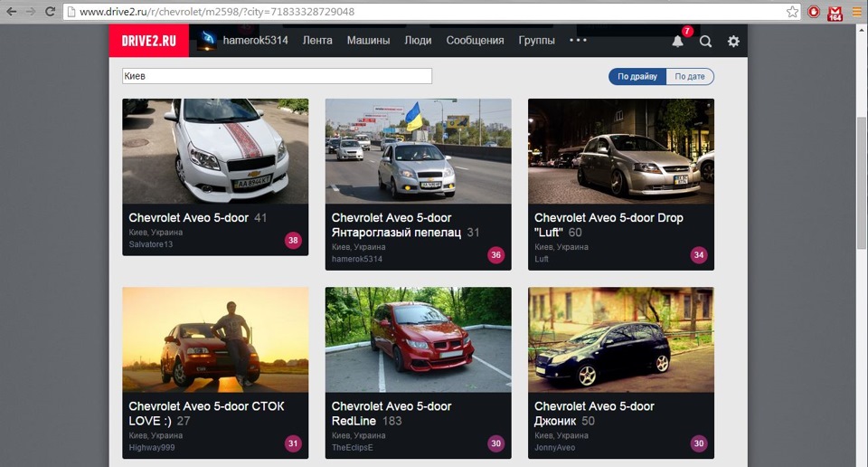This screenshot has width=868, height=467.
Task: Open Salvatore13 user profile
Action: pos(151,244)
